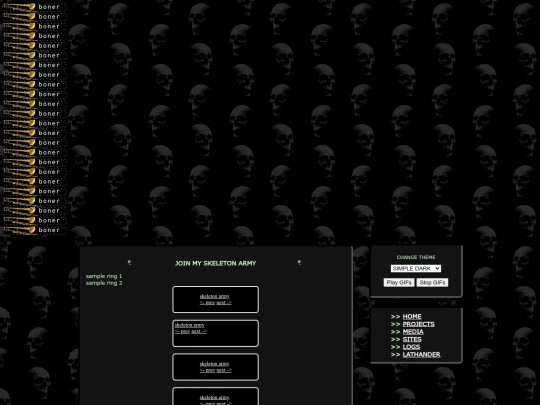Click the JOIN MY SKELETON ARMY heading
This screenshot has width=540, height=405.
pyautogui.click(x=216, y=263)
